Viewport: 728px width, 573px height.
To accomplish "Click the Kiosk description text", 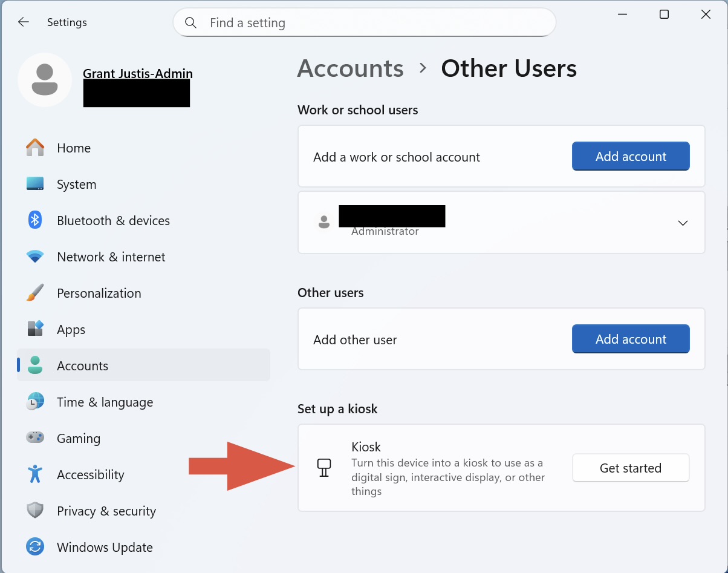I will click(x=448, y=477).
